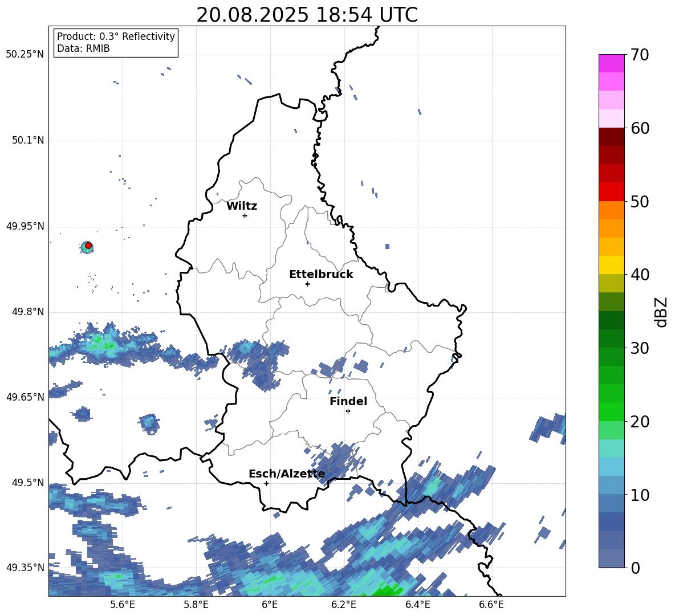Click the orange colorbar segment below 50
Screen dimensions: 675x616
coord(611,210)
